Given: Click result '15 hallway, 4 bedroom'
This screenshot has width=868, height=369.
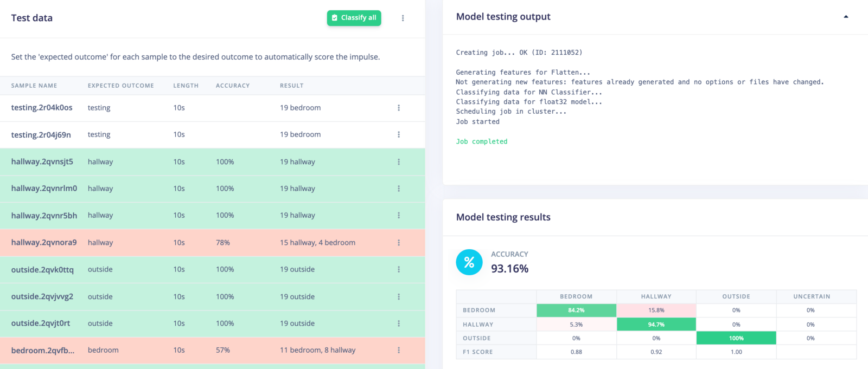Looking at the screenshot, I should (318, 243).
